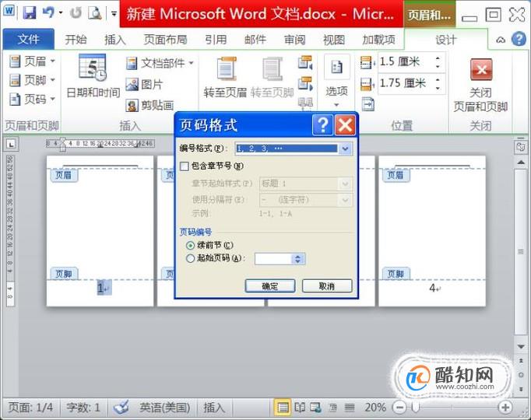Open 文件 file tab
Screen dimensions: 531x420
pos(29,39)
